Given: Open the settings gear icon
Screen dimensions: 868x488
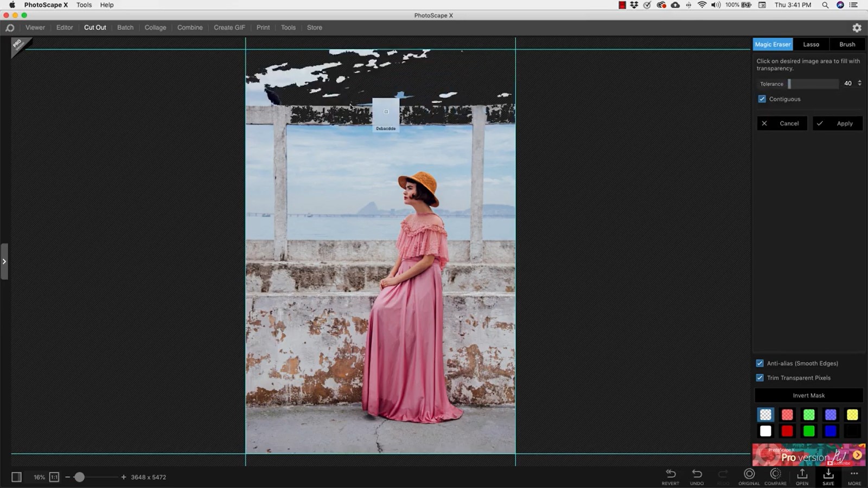Looking at the screenshot, I should [x=857, y=28].
